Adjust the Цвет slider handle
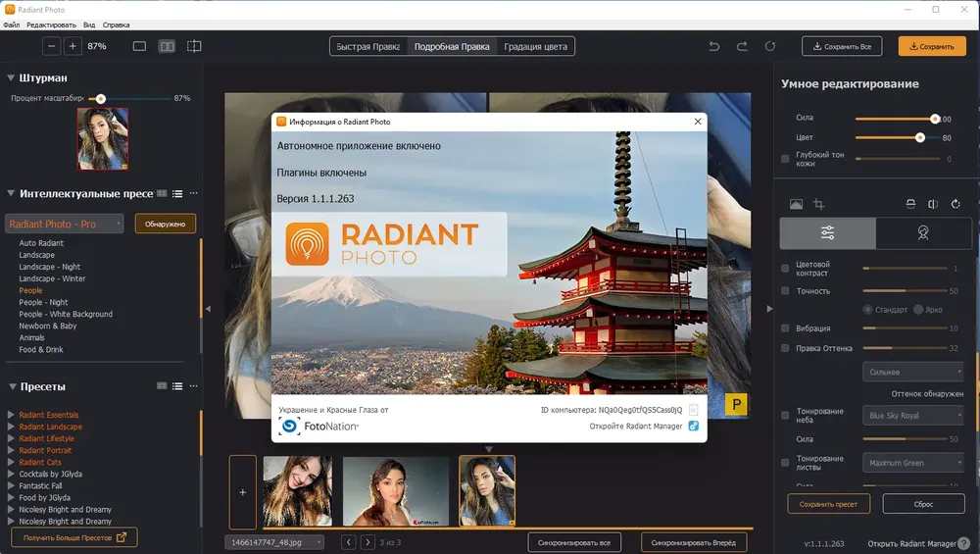 (920, 137)
